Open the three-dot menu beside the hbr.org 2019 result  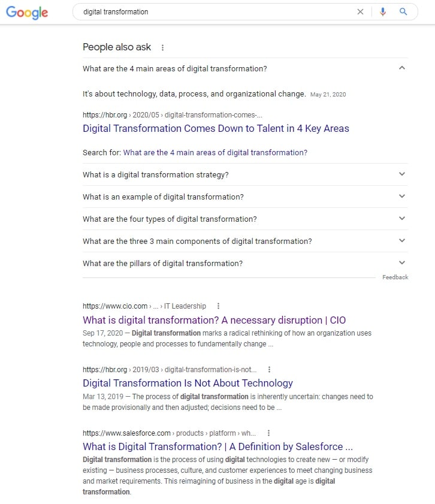tap(269, 369)
